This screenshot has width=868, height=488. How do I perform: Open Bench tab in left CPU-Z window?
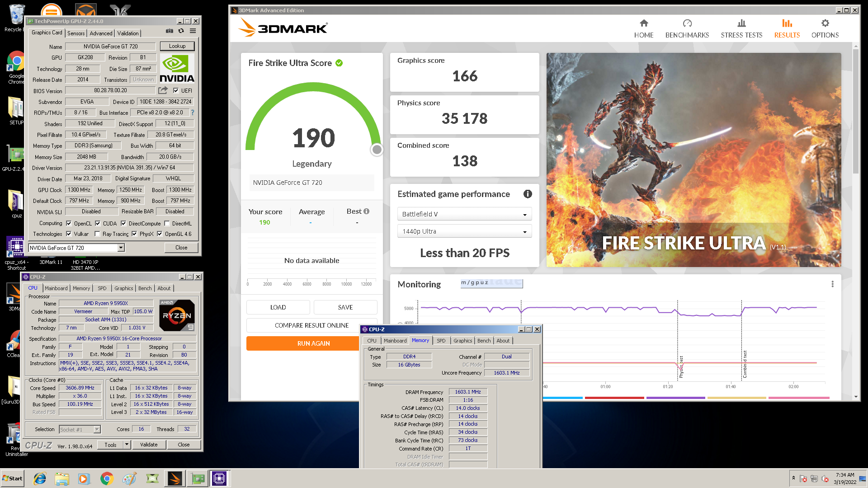click(x=145, y=288)
